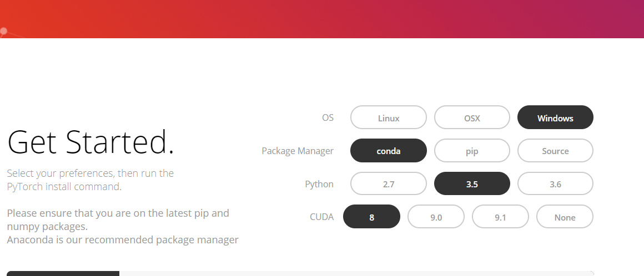
Task: Click the red gradient header banner
Action: coord(322,19)
